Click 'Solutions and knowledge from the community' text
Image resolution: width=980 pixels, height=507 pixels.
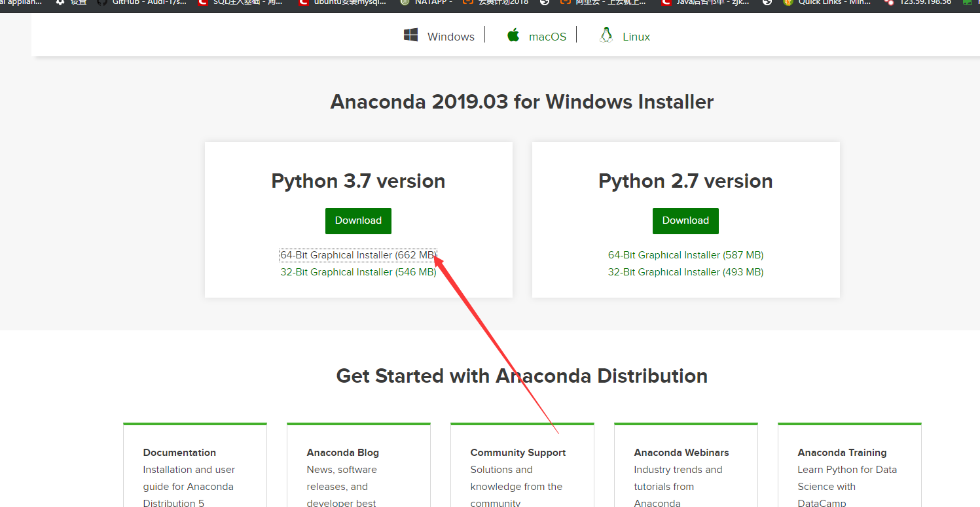pos(517,486)
